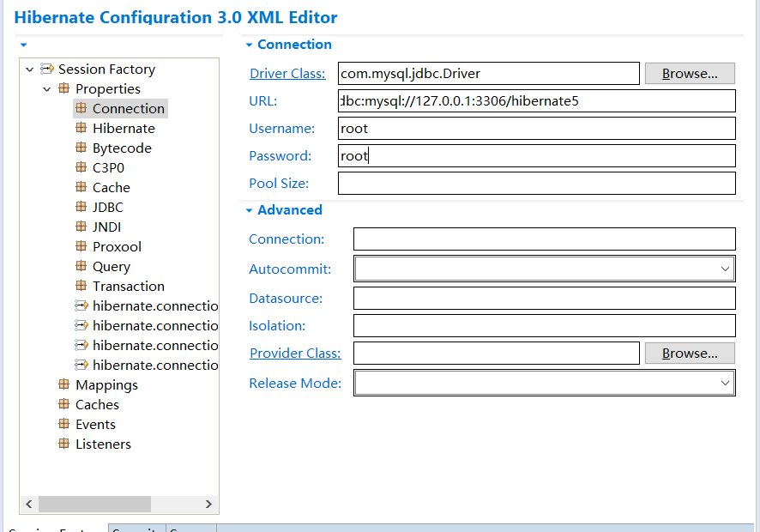This screenshot has width=760, height=532.
Task: Focus the Driver Class text field
Action: (x=489, y=73)
